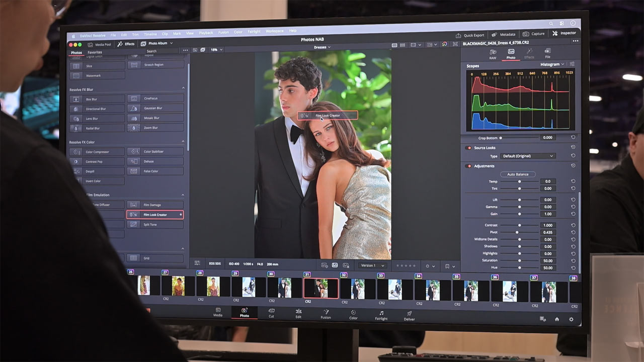Select the Photo inspector tab

511,54
